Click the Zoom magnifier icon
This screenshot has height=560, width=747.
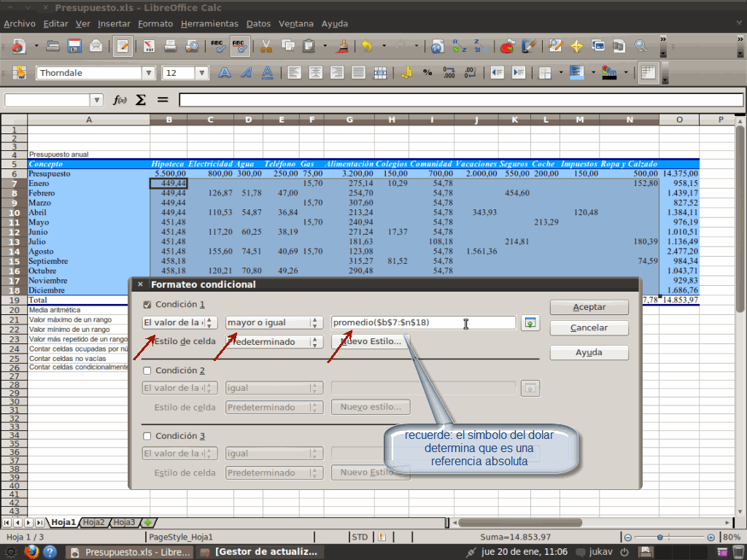coord(641,46)
